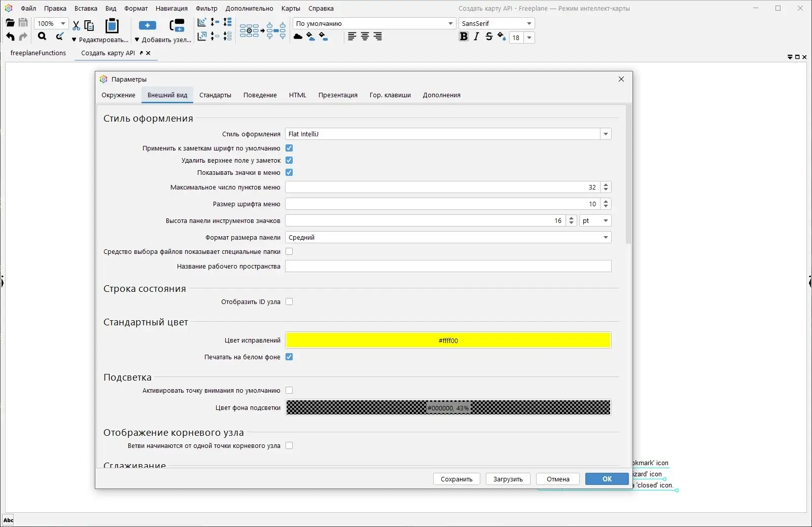812x527 pixels.
Task: Open the SansSerif font dropdown
Action: [x=529, y=23]
